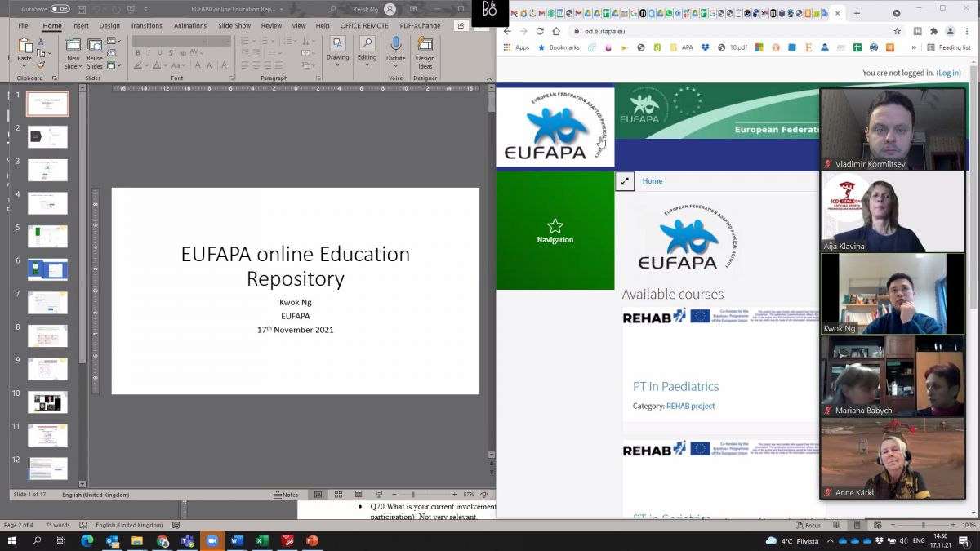
Task: Go to Chrome home page
Action: click(556, 31)
